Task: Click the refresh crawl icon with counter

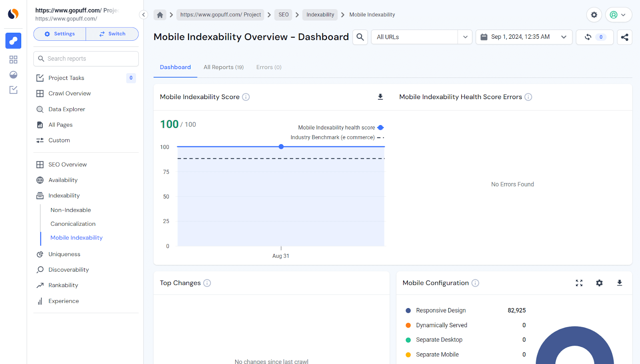Action: coord(594,37)
